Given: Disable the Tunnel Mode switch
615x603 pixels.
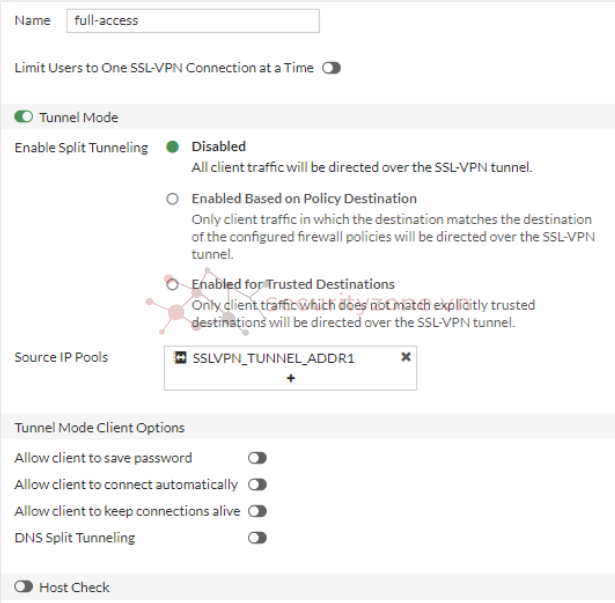Looking at the screenshot, I should [24, 117].
